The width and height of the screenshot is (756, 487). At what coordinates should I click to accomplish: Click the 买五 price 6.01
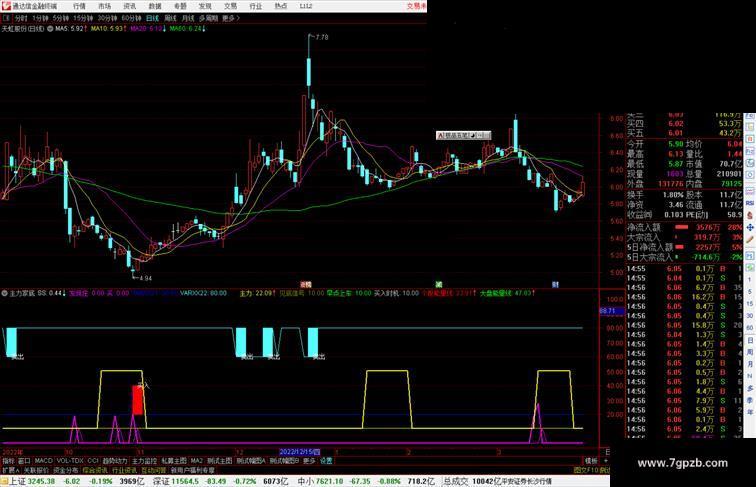[x=675, y=133]
